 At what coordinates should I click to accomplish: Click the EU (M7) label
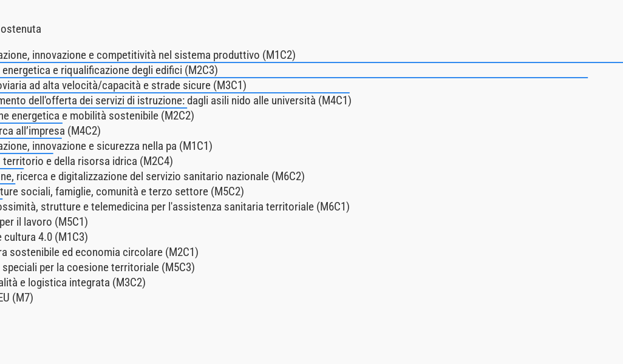coord(17,298)
